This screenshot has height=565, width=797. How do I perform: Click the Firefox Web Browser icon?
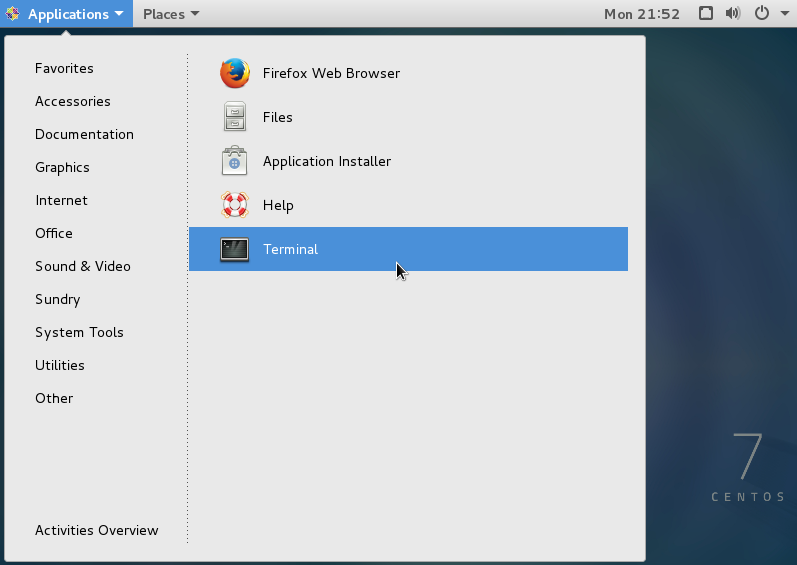[x=234, y=73]
